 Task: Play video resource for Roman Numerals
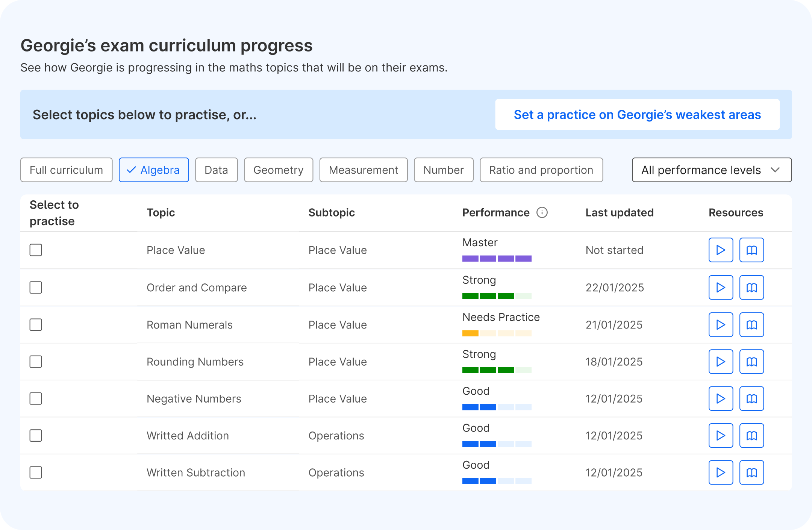(720, 325)
